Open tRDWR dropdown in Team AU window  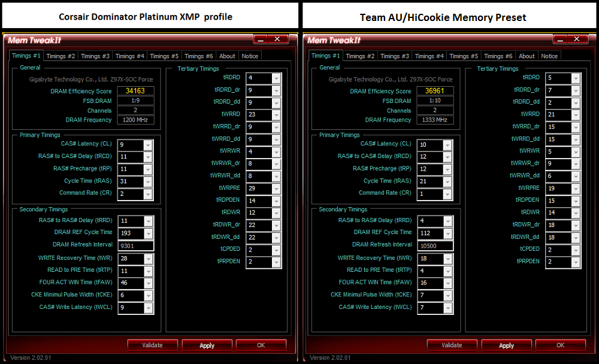(576, 213)
